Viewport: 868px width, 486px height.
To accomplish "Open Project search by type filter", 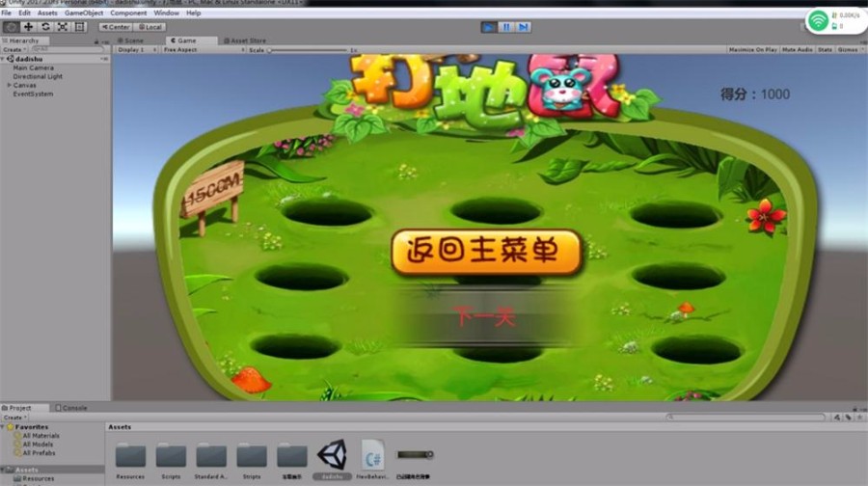I will coord(837,418).
